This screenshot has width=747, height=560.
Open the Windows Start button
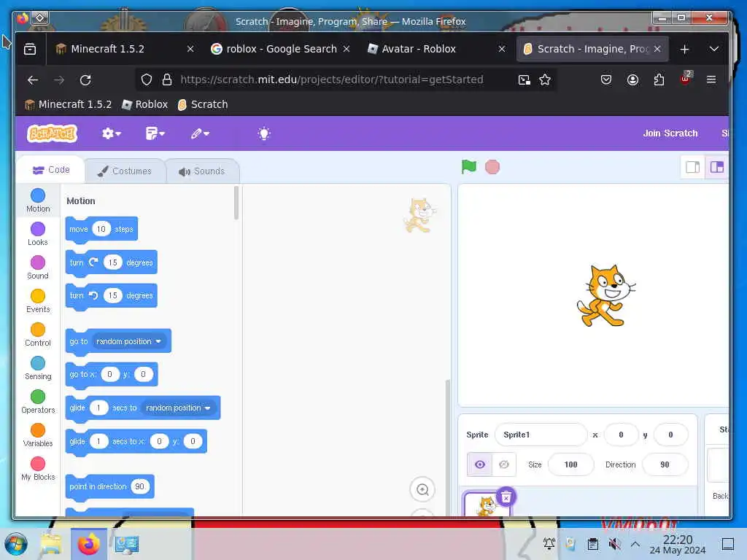(16, 544)
